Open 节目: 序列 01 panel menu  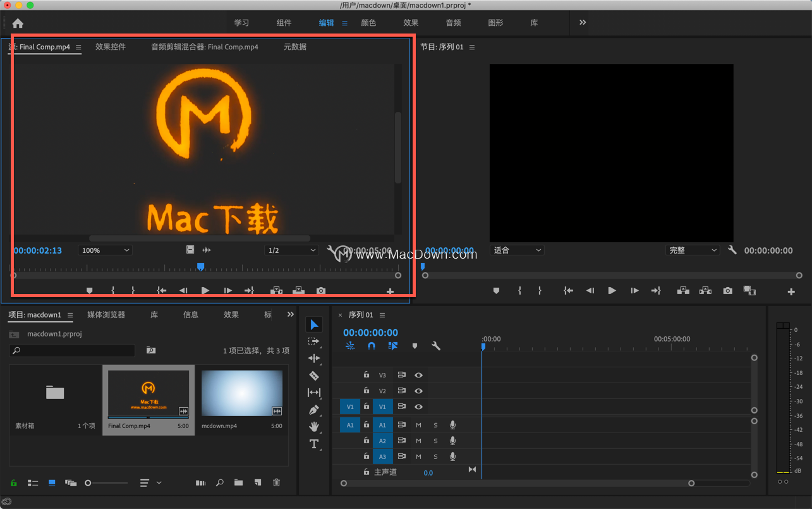point(472,47)
